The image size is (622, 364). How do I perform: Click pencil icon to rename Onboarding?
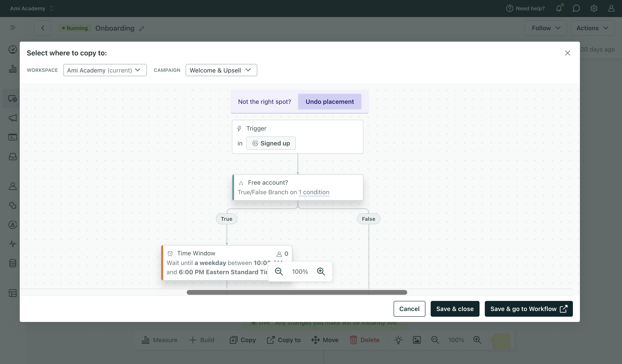point(141,29)
